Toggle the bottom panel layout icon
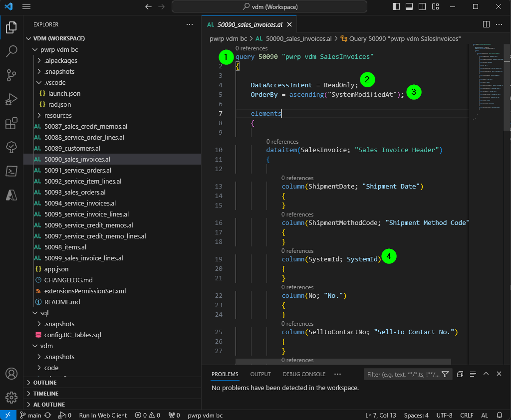 pyautogui.click(x=409, y=6)
